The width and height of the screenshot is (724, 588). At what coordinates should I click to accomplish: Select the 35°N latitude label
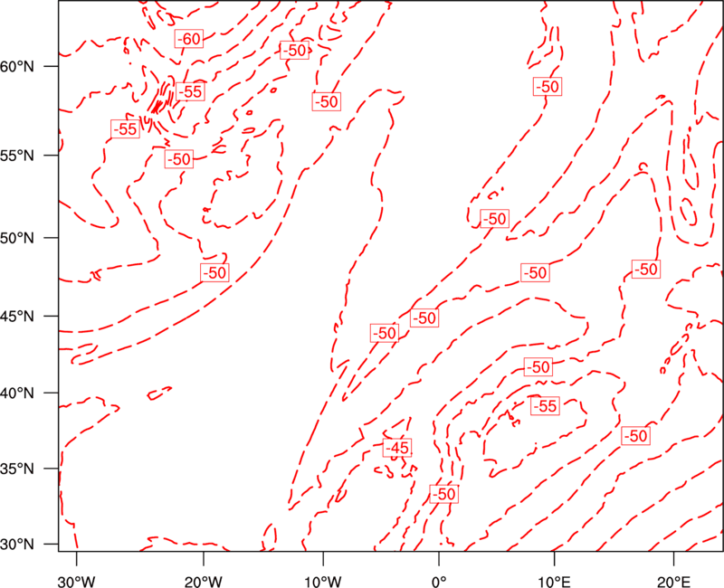click(17, 469)
